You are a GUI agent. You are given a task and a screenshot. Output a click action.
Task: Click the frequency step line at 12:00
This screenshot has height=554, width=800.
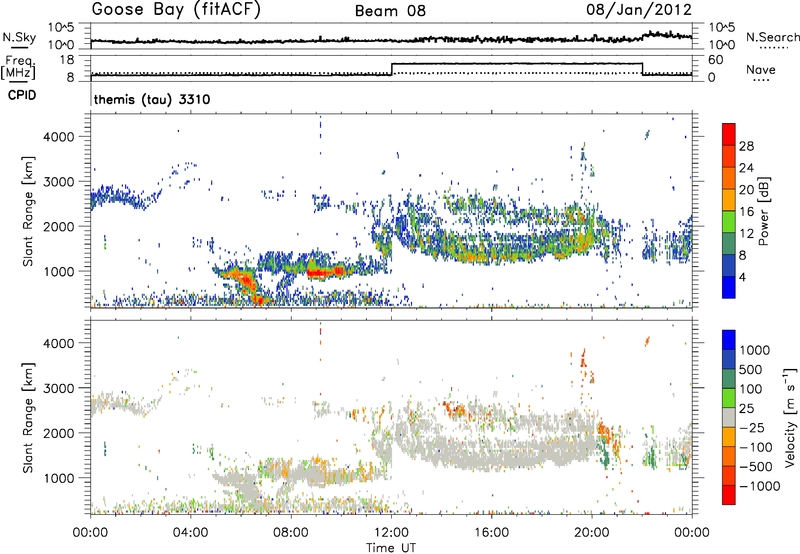tap(392, 69)
